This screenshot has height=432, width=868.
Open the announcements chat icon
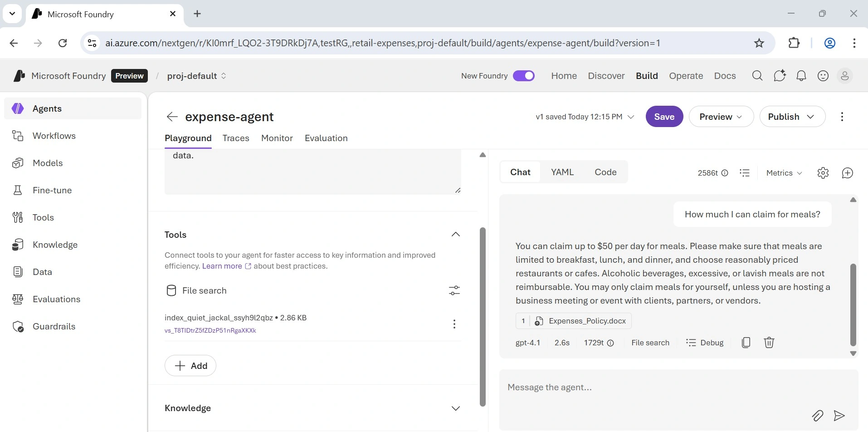tap(780, 76)
